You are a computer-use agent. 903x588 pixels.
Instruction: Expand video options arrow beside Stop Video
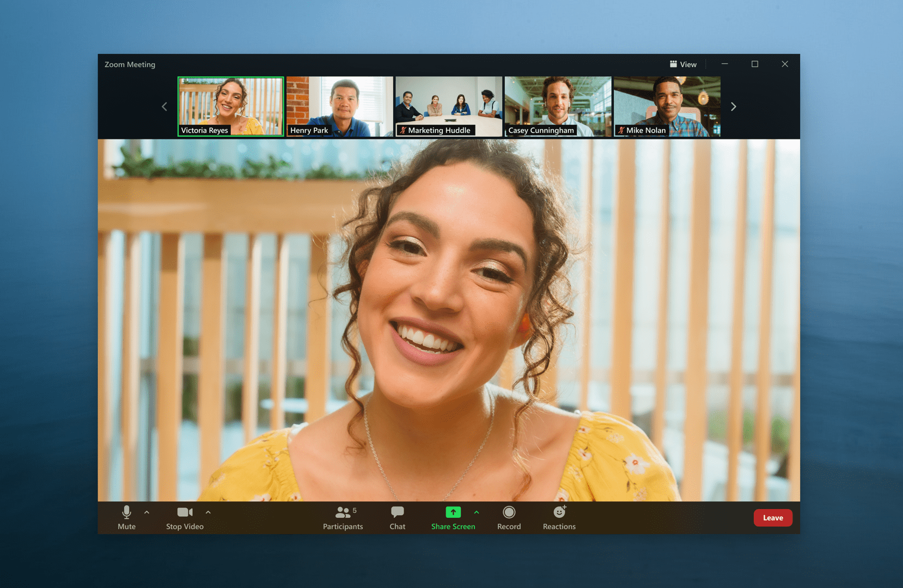point(208,512)
